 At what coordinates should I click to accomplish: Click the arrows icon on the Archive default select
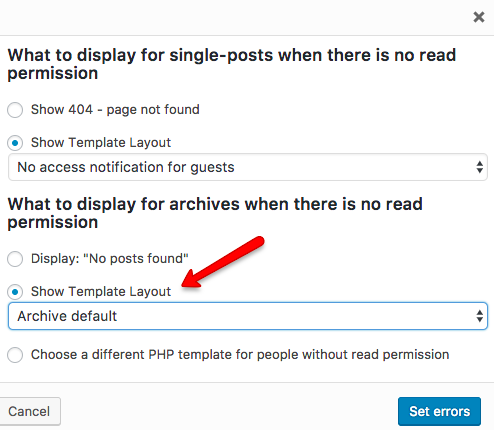pos(480,316)
